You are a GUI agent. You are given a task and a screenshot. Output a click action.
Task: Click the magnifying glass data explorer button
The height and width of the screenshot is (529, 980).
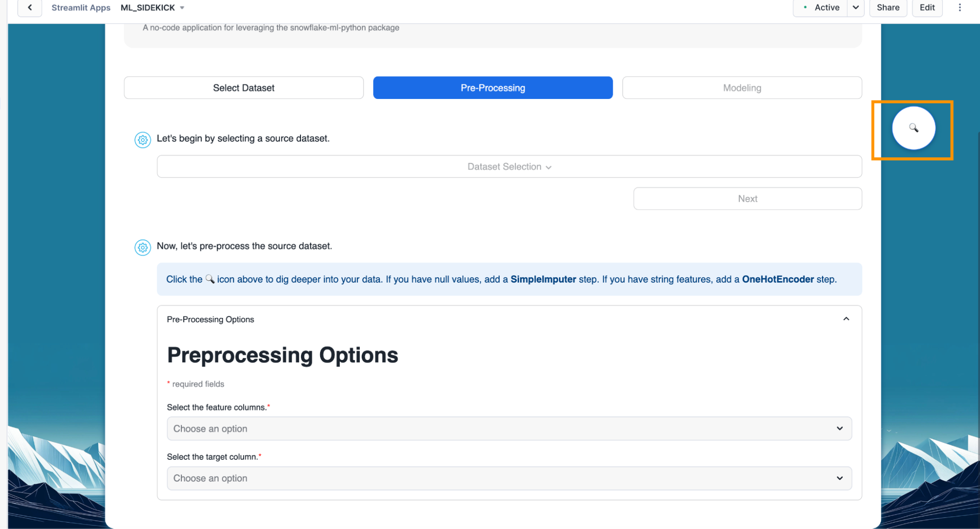coord(913,128)
